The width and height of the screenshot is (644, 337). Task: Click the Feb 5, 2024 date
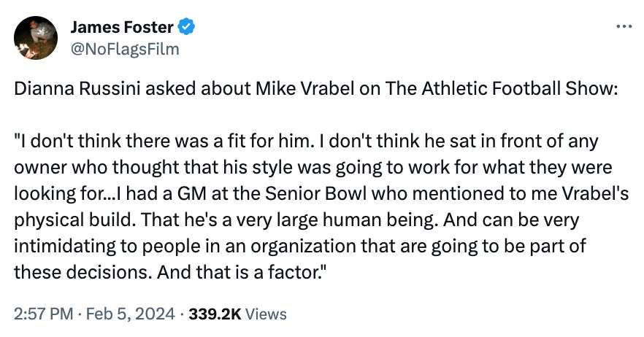pyautogui.click(x=131, y=314)
